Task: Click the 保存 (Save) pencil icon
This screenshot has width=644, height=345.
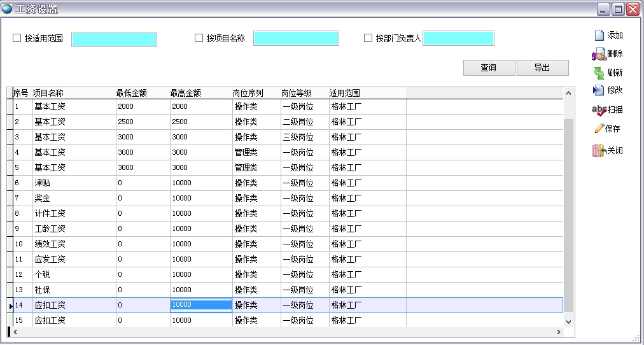Action: pyautogui.click(x=599, y=129)
